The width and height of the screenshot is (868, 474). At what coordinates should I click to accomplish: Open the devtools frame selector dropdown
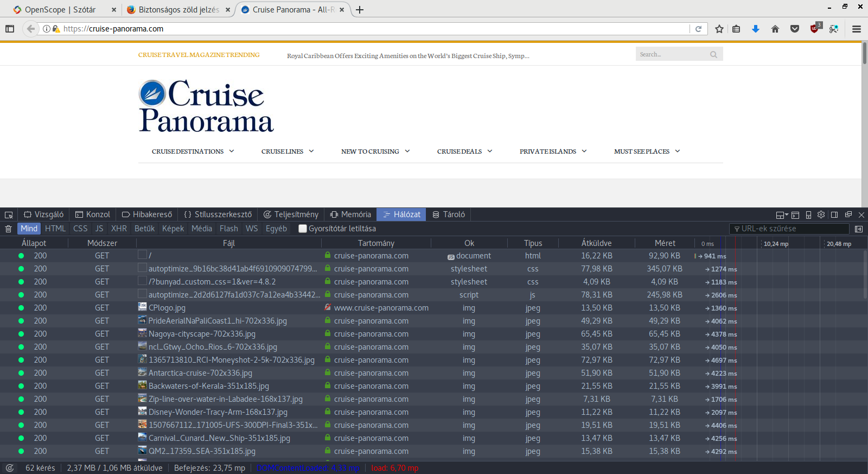click(x=782, y=215)
